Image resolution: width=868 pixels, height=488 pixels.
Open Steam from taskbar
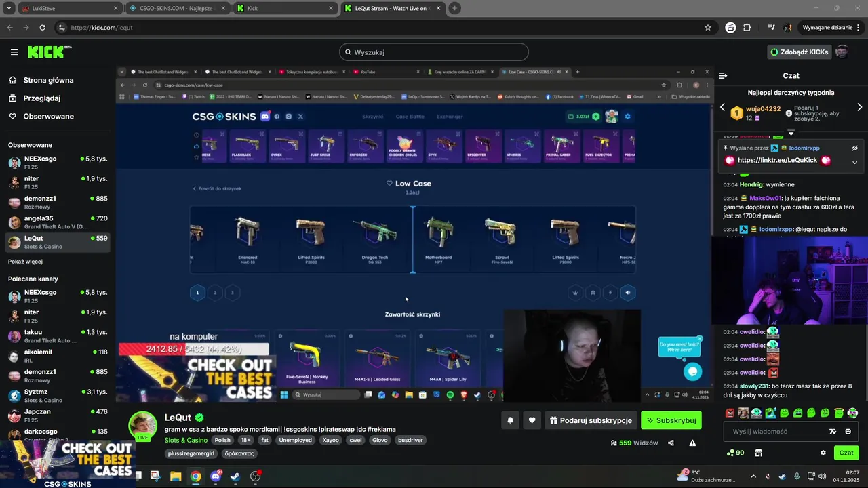coord(235,476)
